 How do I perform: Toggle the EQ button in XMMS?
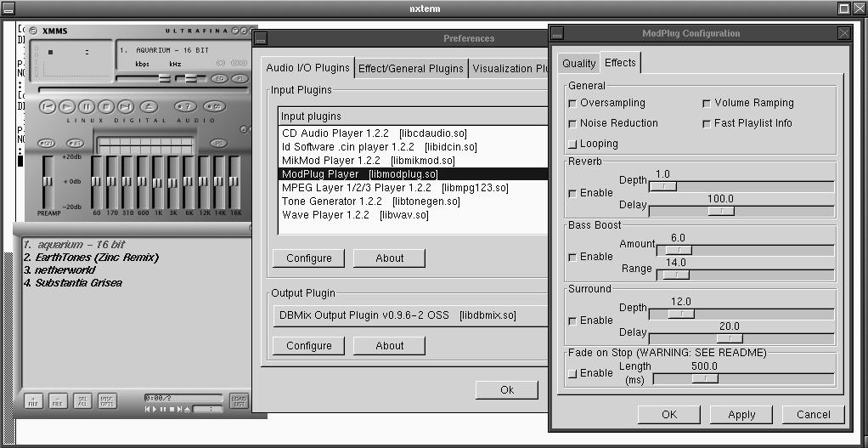tap(219, 79)
